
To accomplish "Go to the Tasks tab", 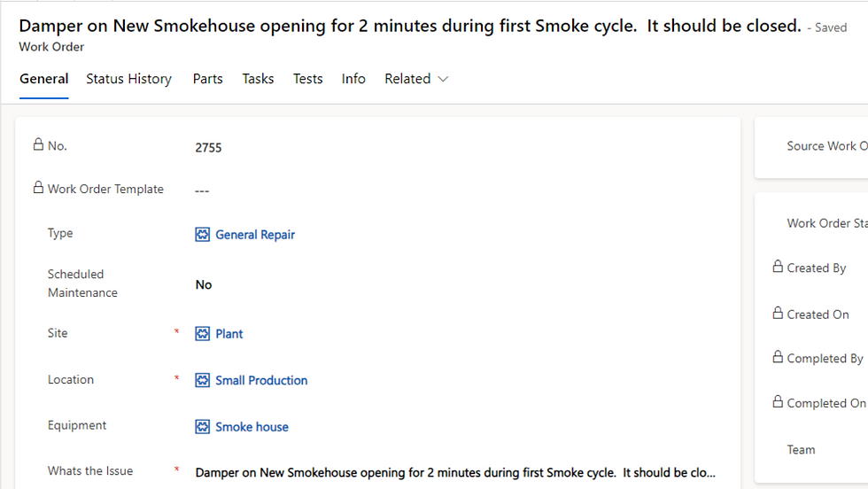I will click(258, 79).
